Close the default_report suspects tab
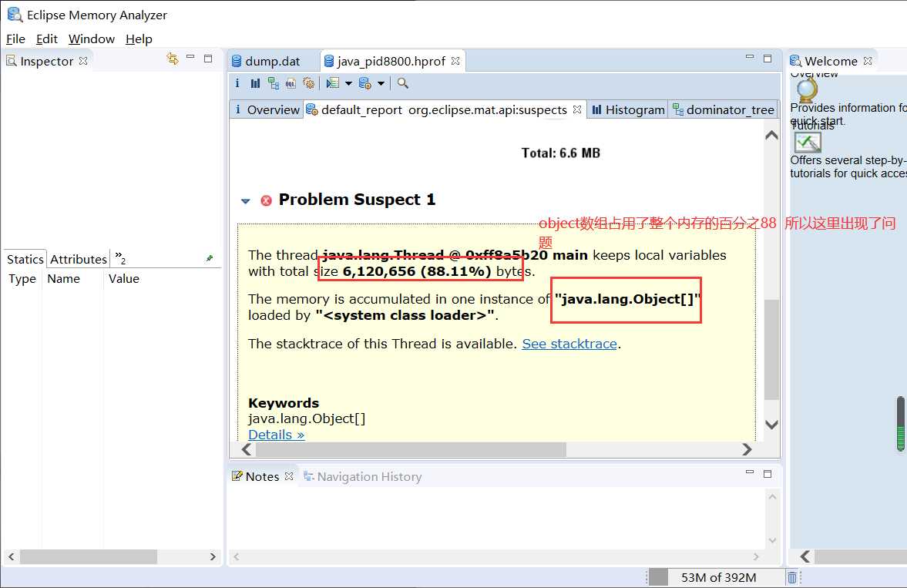The height and width of the screenshot is (588, 907). tap(576, 109)
